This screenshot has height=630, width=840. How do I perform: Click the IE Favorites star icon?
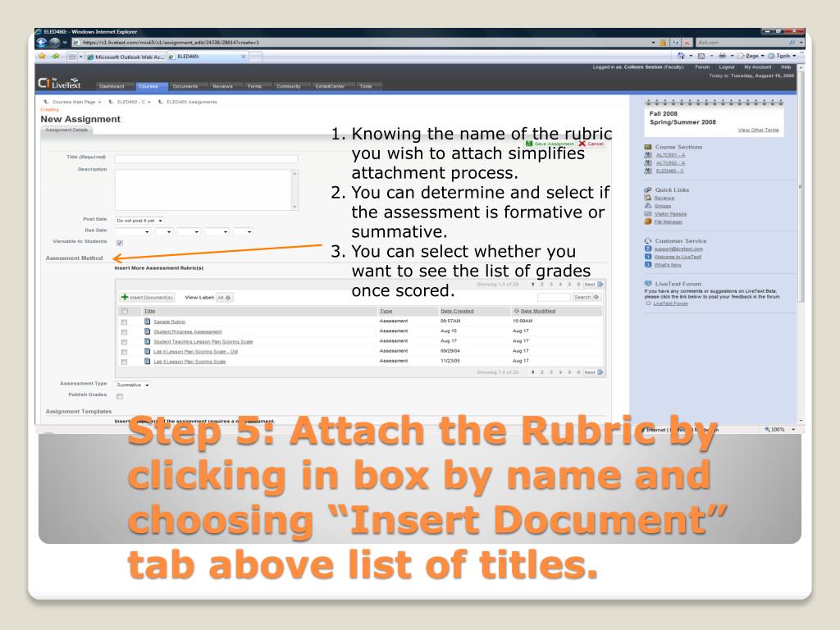click(43, 56)
